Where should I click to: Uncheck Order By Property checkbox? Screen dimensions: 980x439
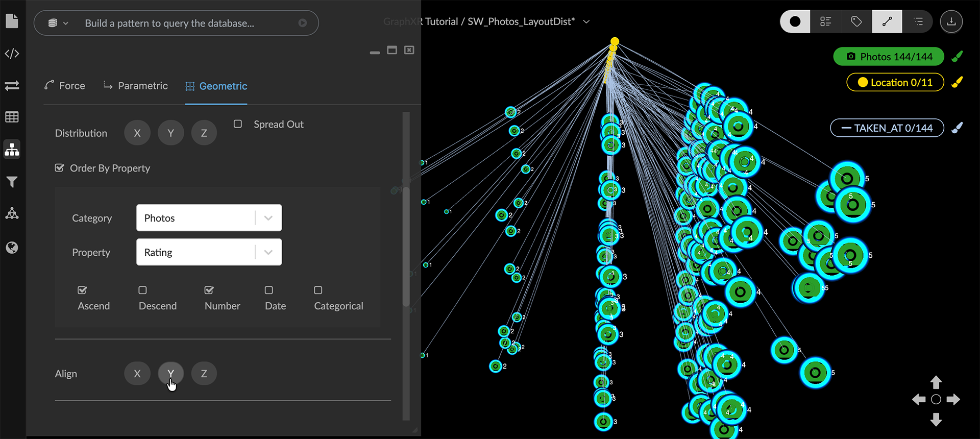click(x=60, y=168)
